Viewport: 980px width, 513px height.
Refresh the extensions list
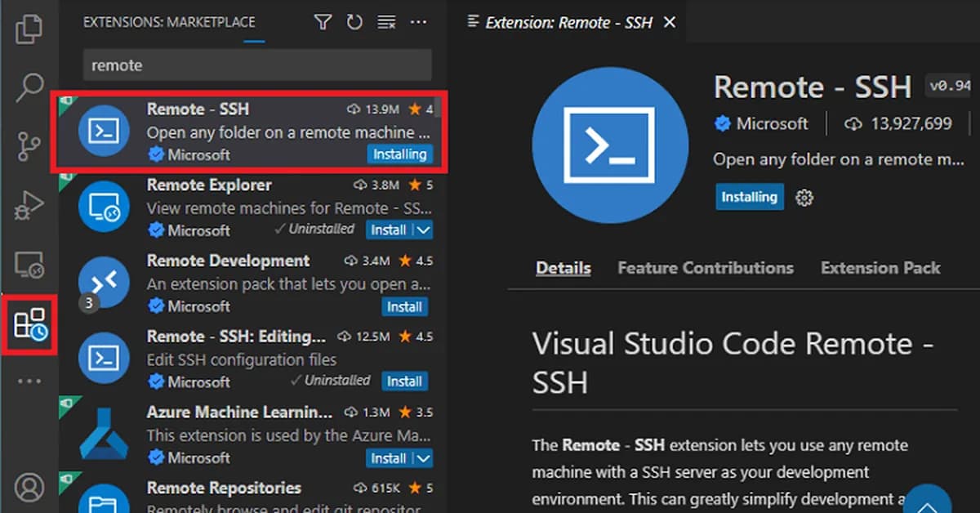354,22
